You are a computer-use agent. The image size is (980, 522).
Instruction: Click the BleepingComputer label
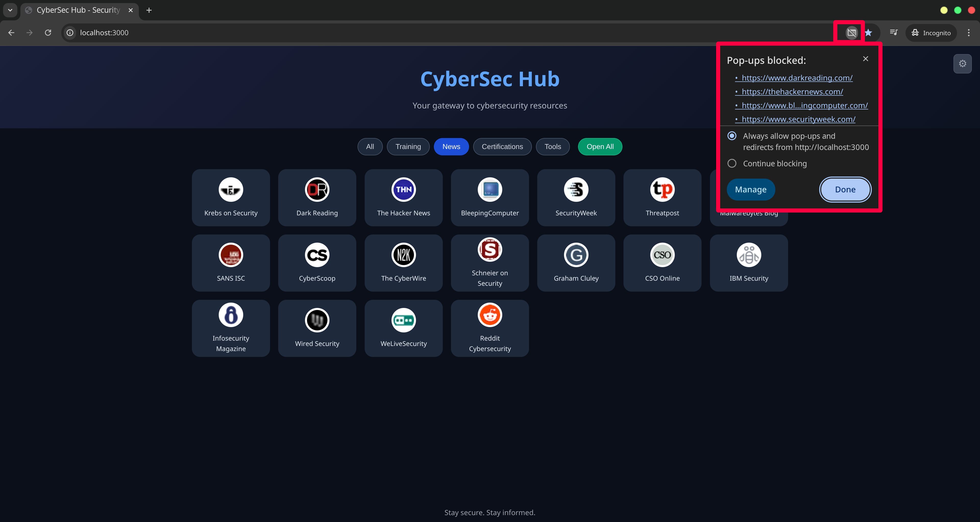[x=490, y=213]
